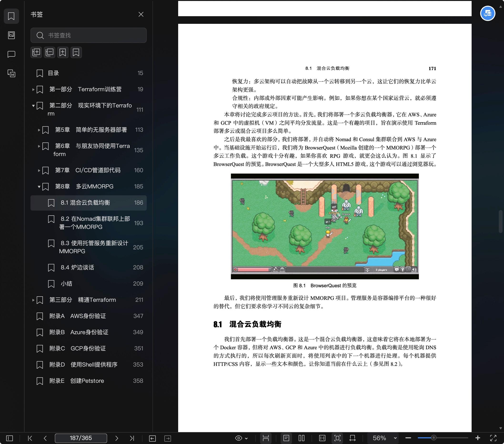Open the thumbnails sidebar tab
Image resolution: width=504 pixels, height=444 pixels.
click(11, 35)
